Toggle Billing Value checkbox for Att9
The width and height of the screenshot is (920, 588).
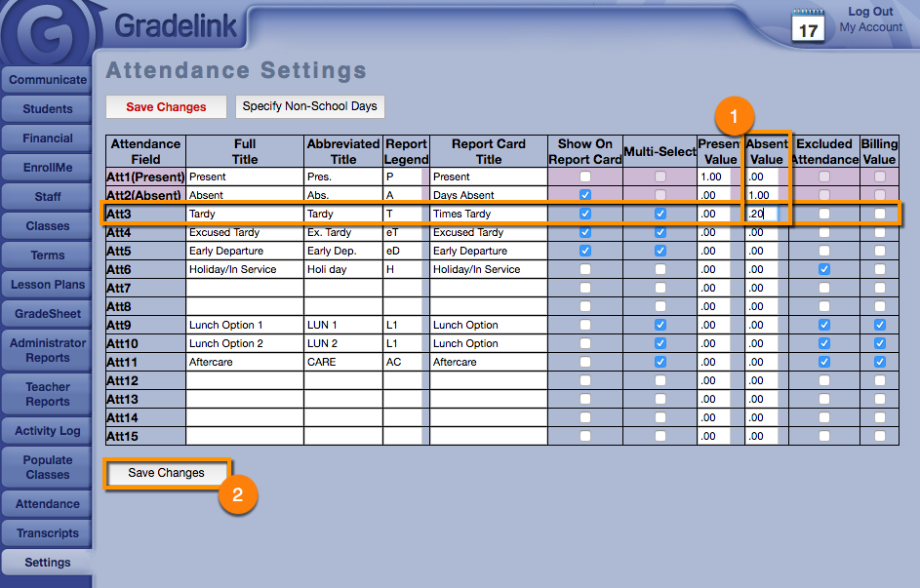pyautogui.click(x=880, y=325)
